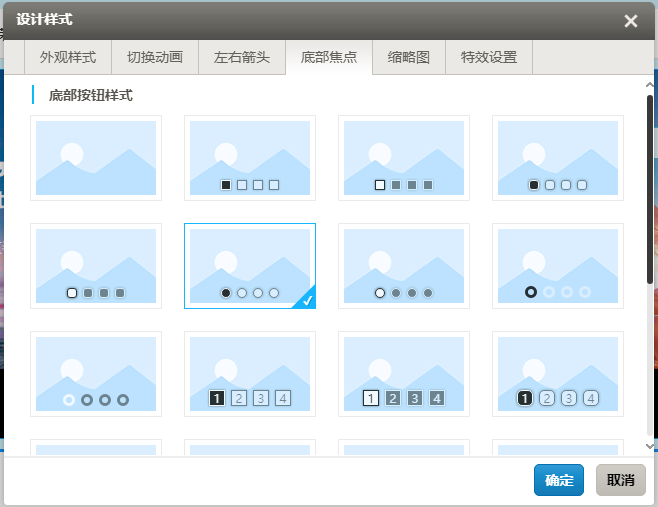This screenshot has height=507, width=658.
Task: Select the blank style without focus buttons
Action: [x=96, y=158]
